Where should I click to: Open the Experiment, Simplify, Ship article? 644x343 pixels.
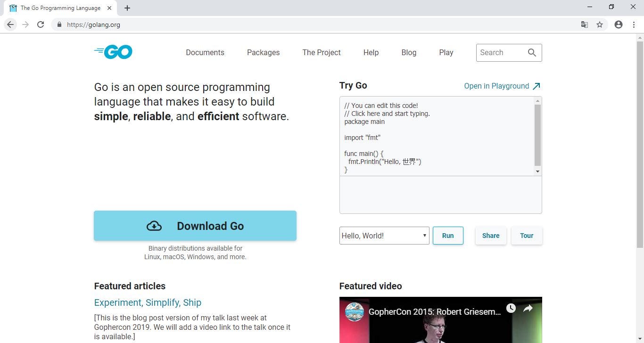click(x=148, y=302)
